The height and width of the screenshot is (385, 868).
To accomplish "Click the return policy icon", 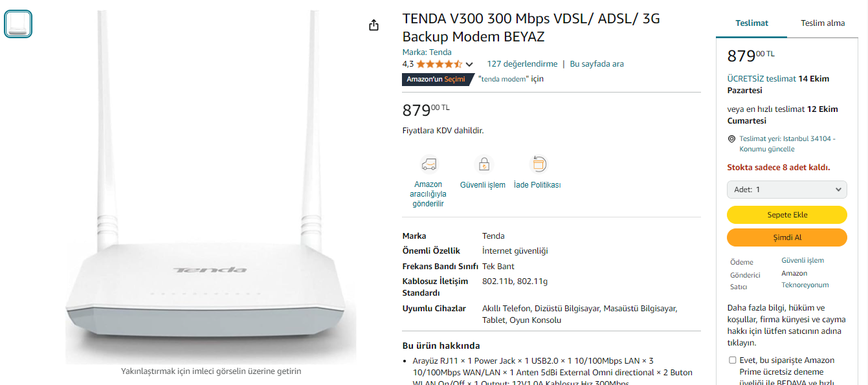I will pyautogui.click(x=538, y=164).
